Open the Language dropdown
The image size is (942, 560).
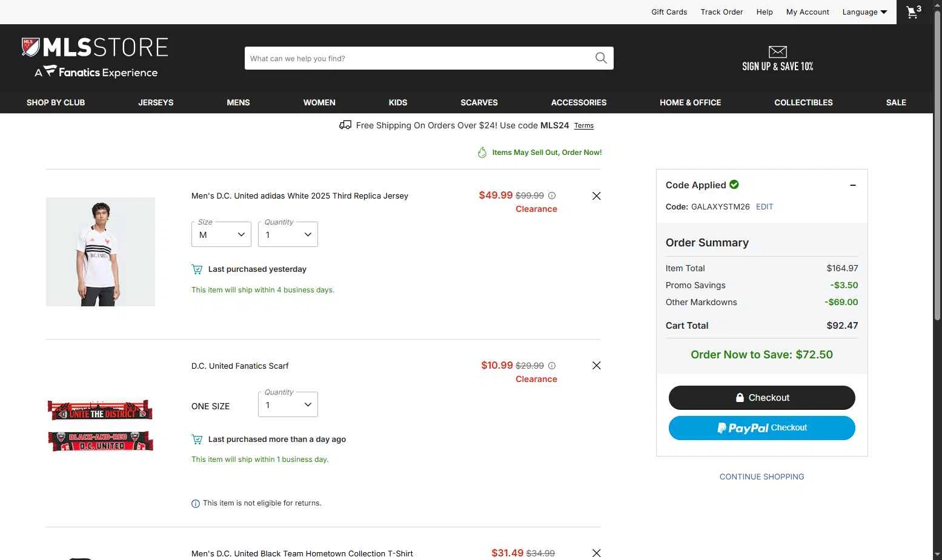[x=864, y=12]
